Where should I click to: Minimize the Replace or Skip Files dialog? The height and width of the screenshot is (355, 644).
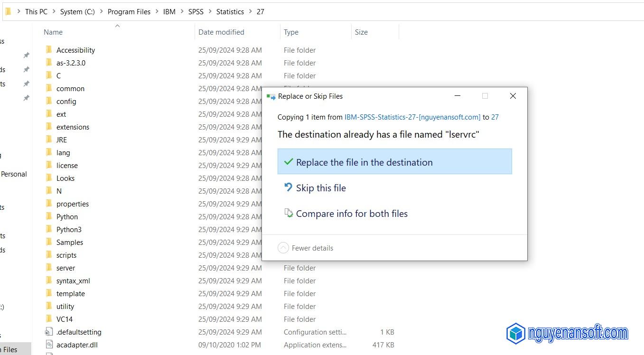point(457,96)
